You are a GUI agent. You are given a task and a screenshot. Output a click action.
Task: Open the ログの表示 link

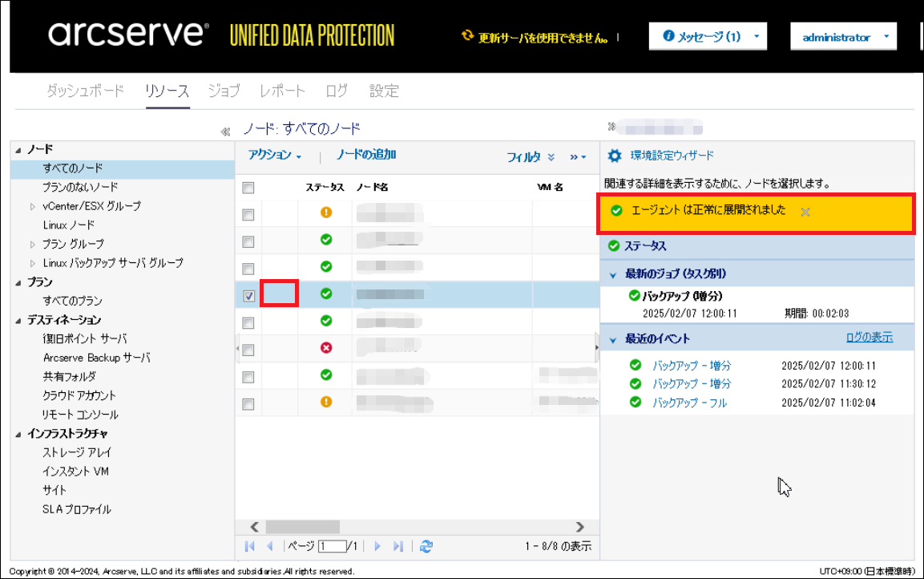coord(870,338)
